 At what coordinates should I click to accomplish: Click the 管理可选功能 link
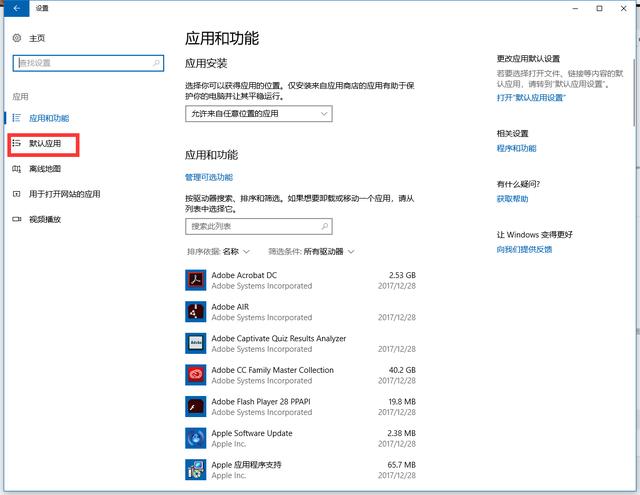tap(208, 177)
